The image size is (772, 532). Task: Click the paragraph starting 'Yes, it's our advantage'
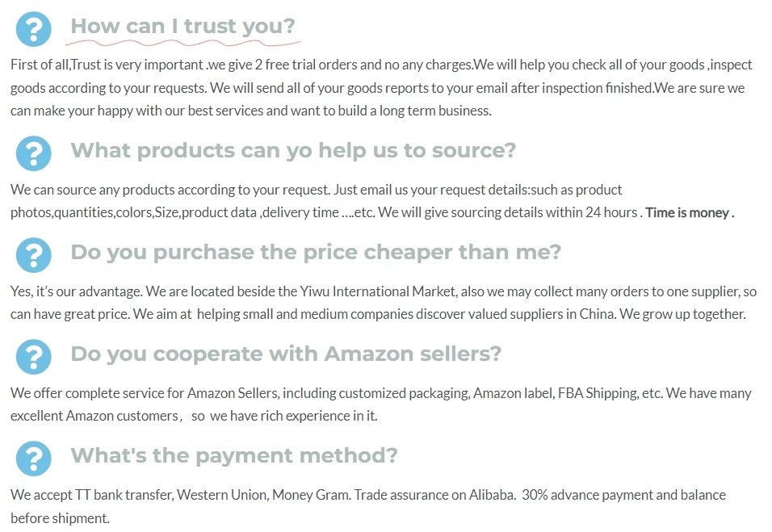tap(383, 303)
